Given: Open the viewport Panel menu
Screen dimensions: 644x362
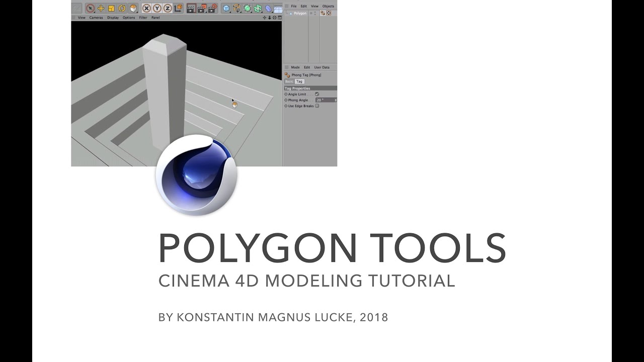Looking at the screenshot, I should point(155,18).
